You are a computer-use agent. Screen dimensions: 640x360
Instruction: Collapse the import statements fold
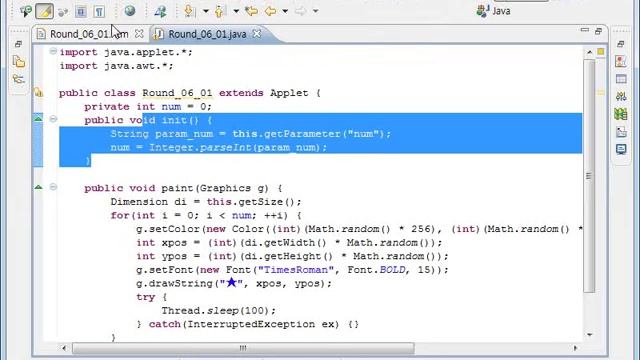pos(53,51)
